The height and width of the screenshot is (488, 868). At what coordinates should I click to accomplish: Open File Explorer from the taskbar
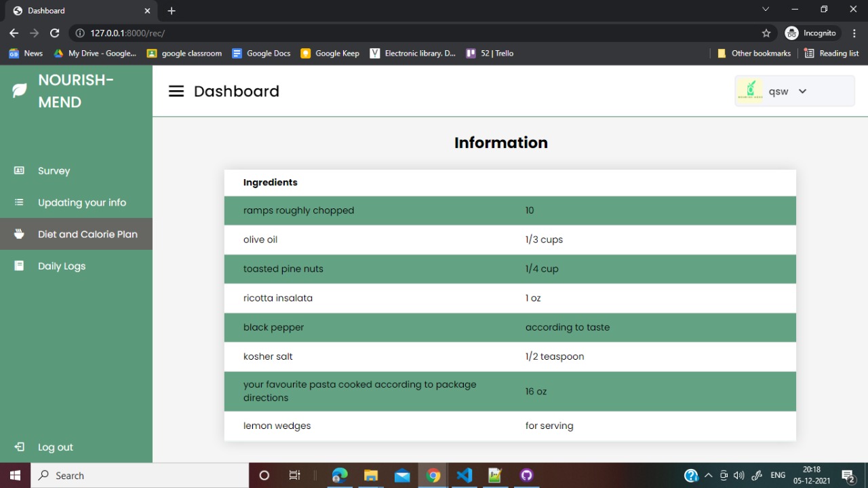coord(371,475)
